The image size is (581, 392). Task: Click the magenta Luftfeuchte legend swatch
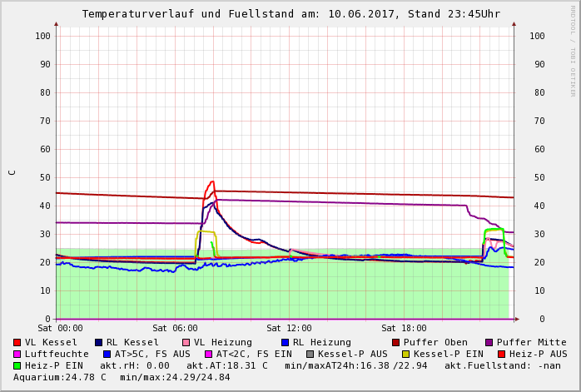(x=17, y=355)
